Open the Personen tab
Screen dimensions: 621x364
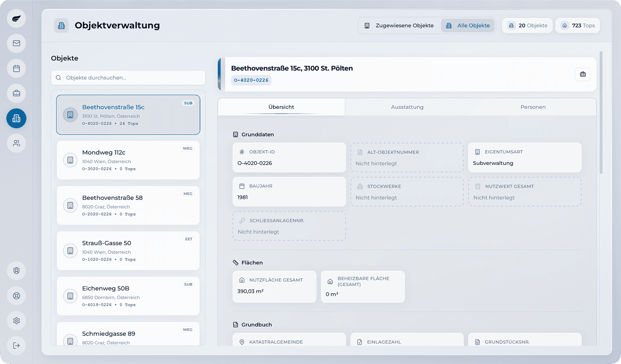pyautogui.click(x=533, y=107)
